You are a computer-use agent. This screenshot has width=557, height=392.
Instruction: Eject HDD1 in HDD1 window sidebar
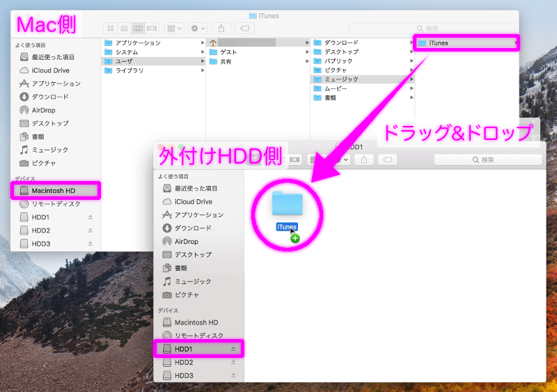(x=233, y=349)
